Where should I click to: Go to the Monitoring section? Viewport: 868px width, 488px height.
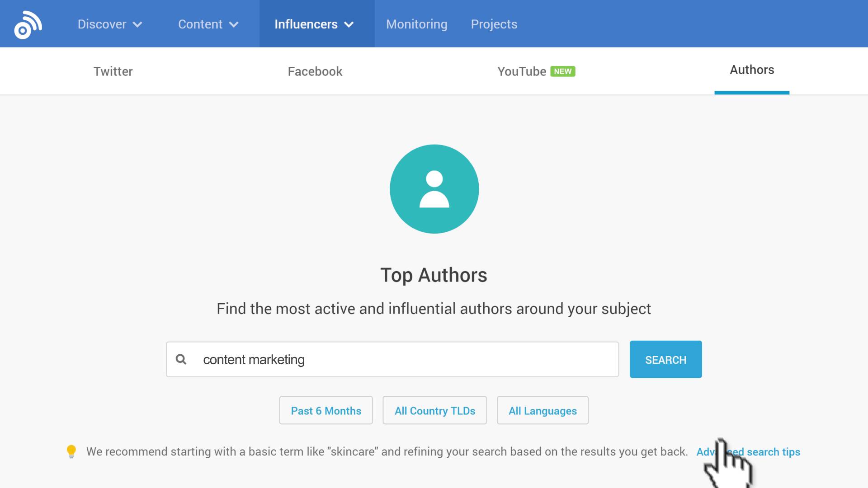point(417,24)
